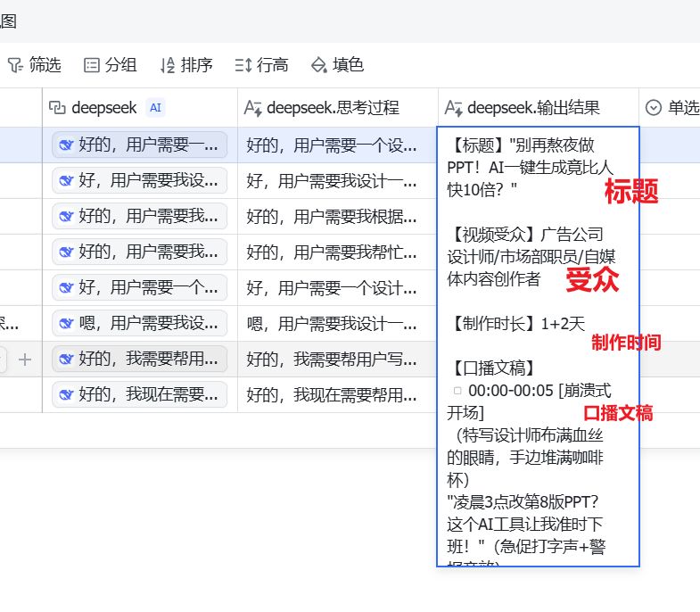Select thinking cell 好的，用户需要我帮忙...

click(x=337, y=252)
